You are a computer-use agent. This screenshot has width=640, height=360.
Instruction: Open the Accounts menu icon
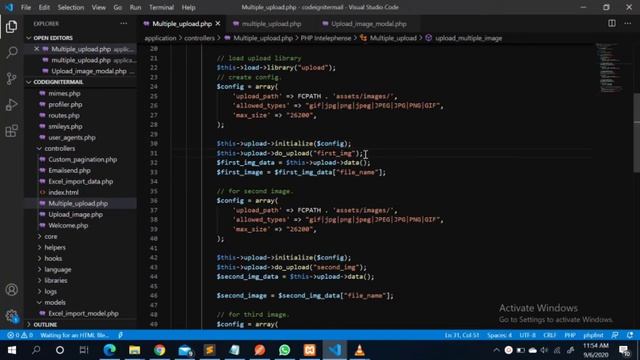click(11, 290)
